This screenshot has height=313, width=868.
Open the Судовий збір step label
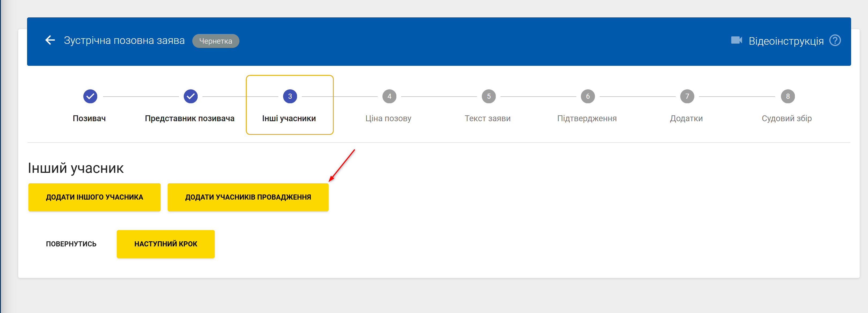(x=787, y=119)
